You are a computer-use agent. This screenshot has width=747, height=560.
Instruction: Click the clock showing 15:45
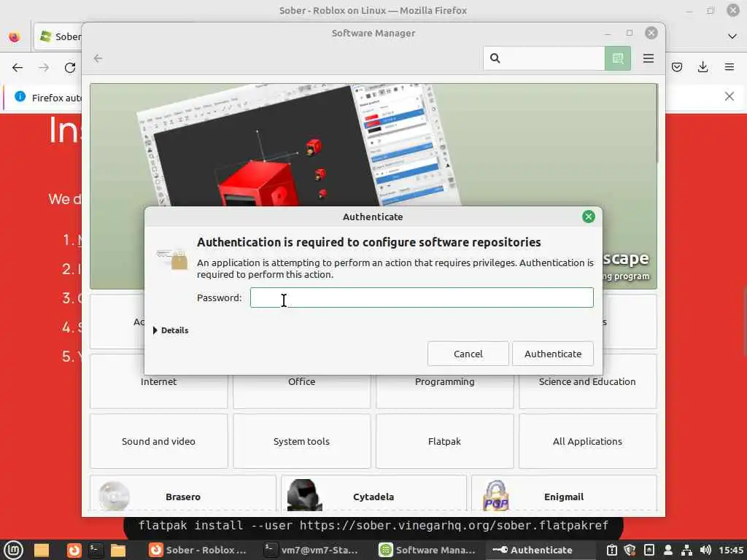click(x=731, y=550)
